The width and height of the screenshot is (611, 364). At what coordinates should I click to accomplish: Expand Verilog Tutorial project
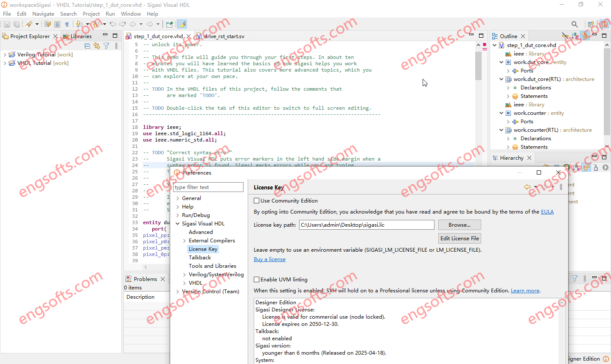(x=5, y=55)
